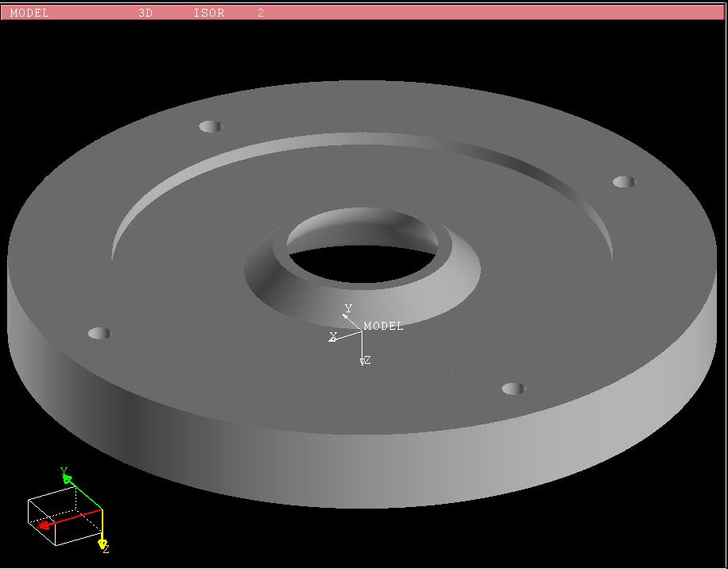Click the number 2 in the top bar

pos(261,13)
